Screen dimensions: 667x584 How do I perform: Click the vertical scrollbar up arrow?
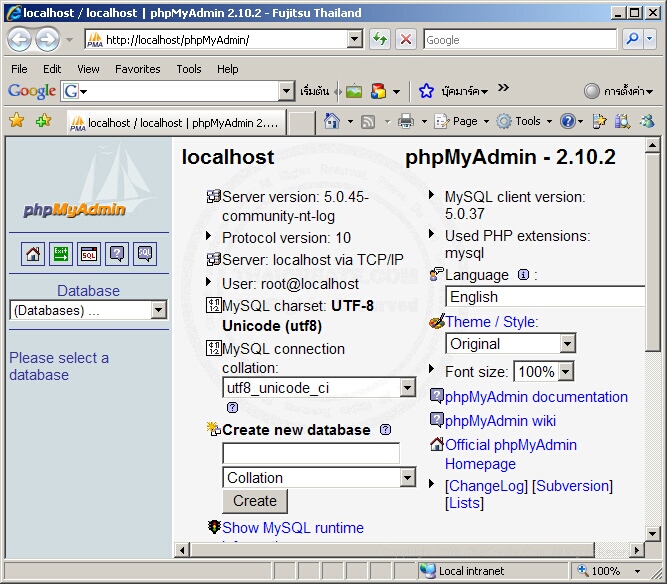(652, 146)
